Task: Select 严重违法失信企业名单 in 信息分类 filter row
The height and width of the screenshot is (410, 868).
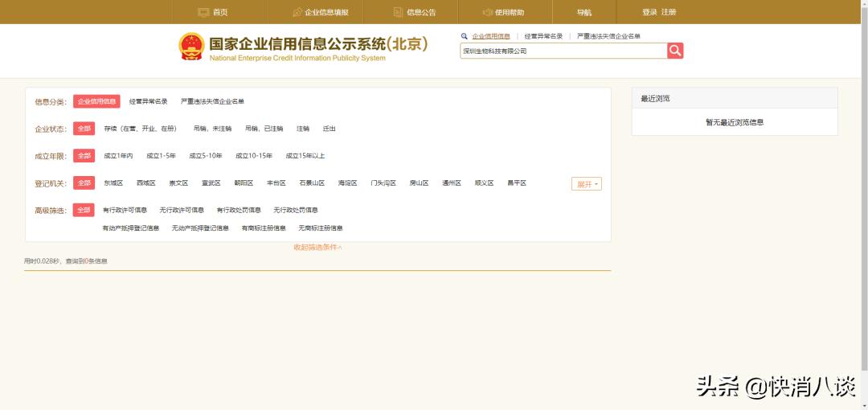Action: pyautogui.click(x=212, y=101)
